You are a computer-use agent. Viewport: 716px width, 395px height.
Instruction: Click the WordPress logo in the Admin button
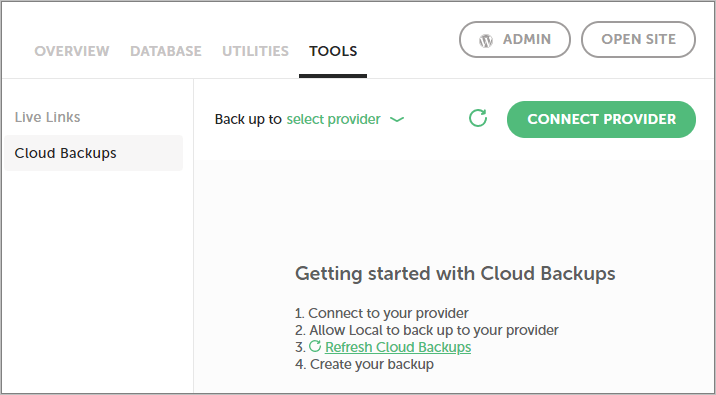click(486, 41)
